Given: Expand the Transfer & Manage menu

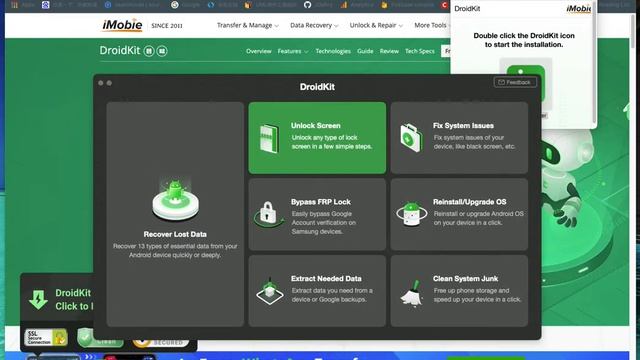Looking at the screenshot, I should (x=247, y=25).
